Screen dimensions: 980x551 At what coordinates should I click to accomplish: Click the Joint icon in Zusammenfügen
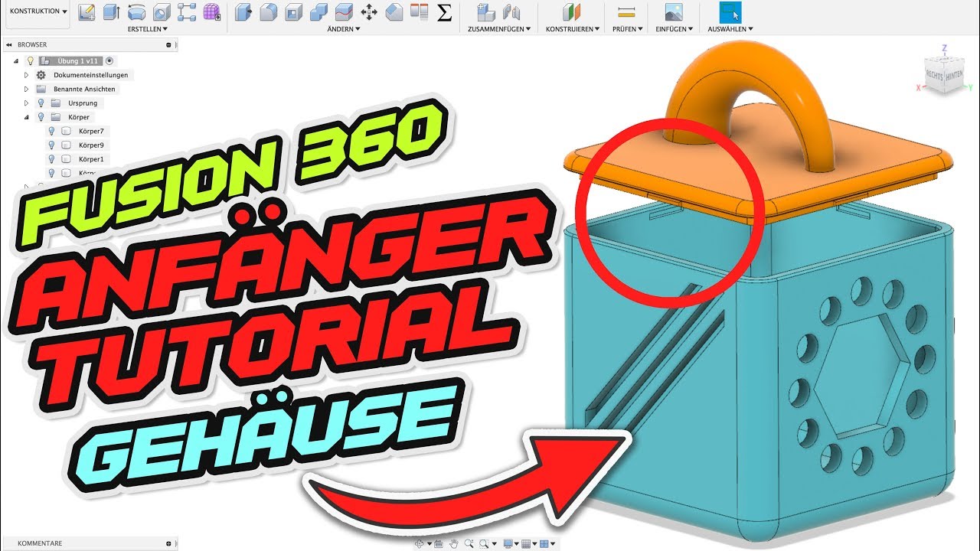click(x=511, y=11)
